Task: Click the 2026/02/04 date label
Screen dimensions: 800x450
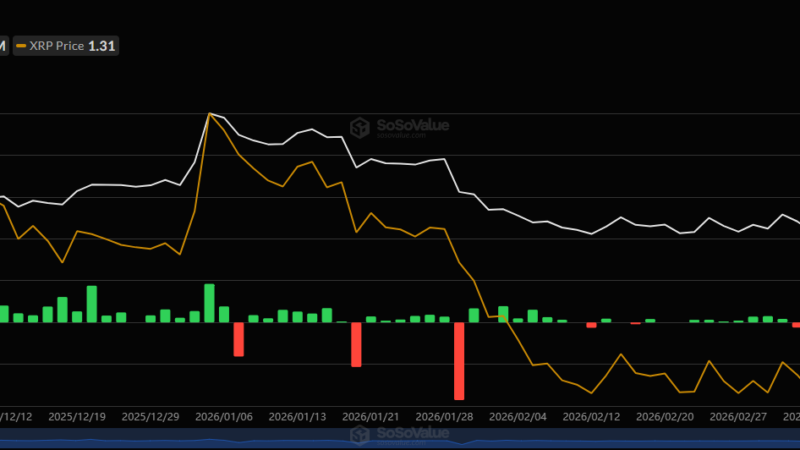Action: pos(518,417)
